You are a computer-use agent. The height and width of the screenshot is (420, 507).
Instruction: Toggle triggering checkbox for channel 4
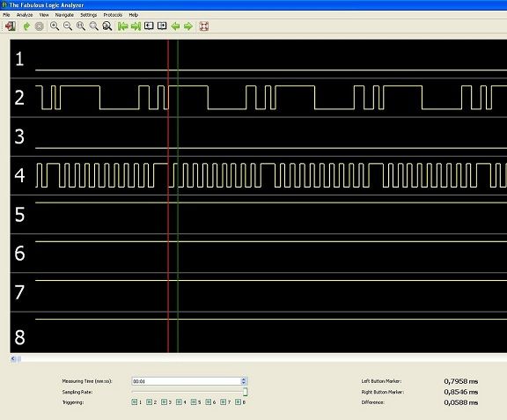tap(179, 402)
